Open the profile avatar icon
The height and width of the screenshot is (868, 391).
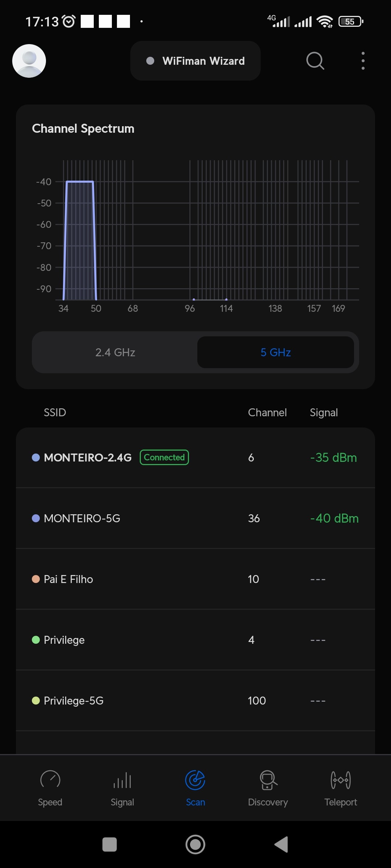29,61
